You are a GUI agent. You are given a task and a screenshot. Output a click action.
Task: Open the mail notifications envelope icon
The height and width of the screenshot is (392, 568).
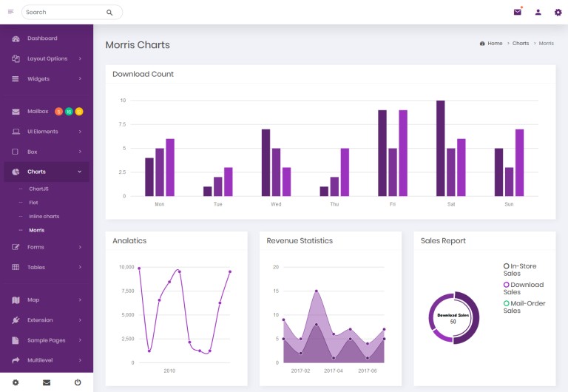517,12
